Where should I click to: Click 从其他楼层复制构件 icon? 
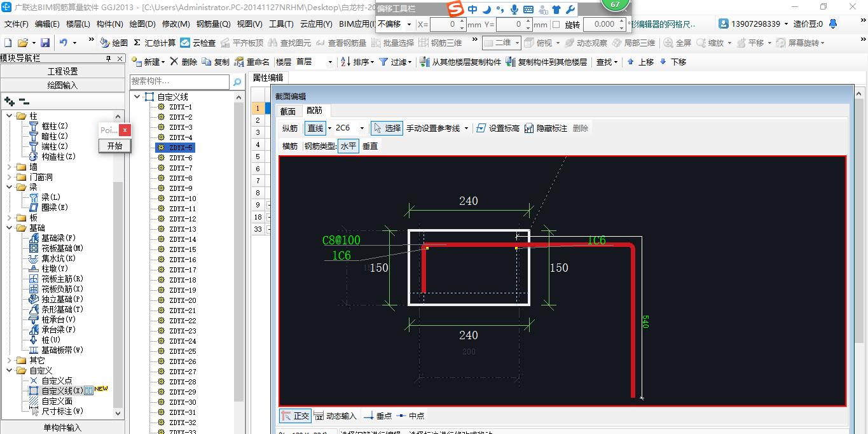point(425,62)
